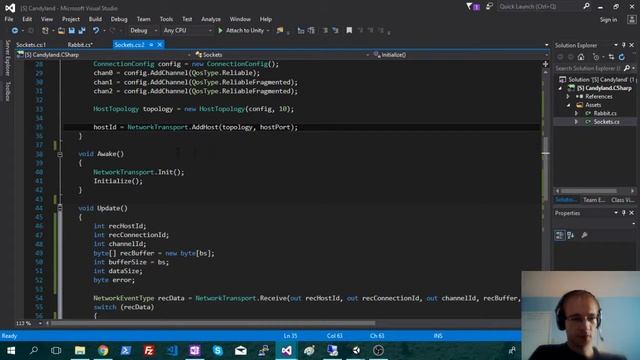
Task: Click the Sign in link
Action: (x=608, y=20)
